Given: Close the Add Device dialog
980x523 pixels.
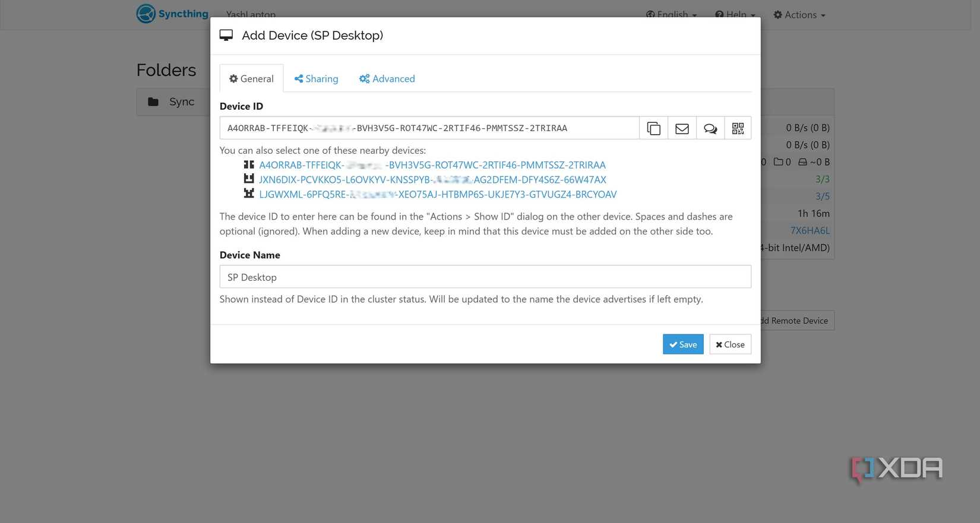Looking at the screenshot, I should pos(730,344).
